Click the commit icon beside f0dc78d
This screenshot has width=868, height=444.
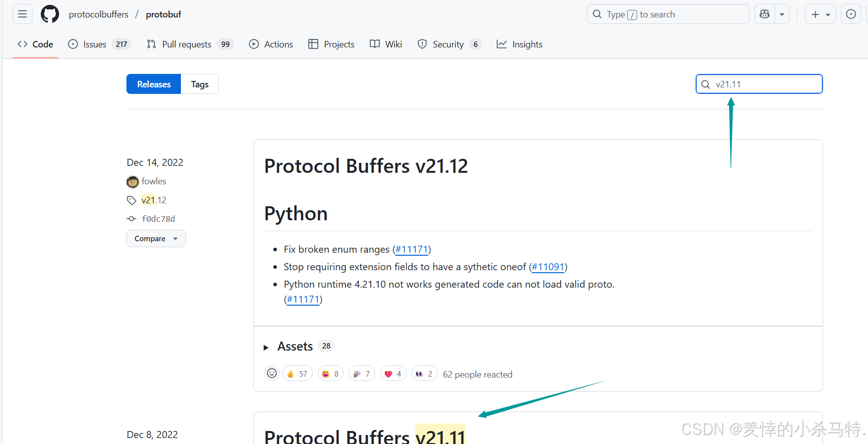(131, 219)
